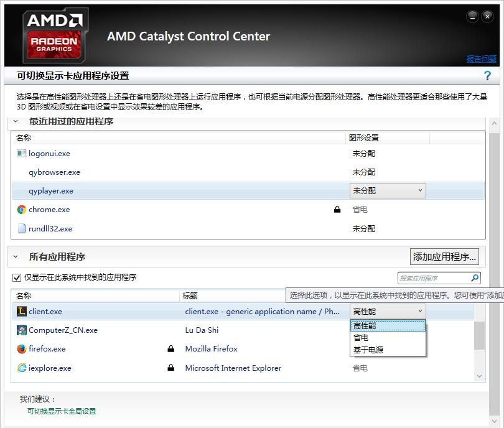
Task: Open the qyplayer.exe graphics setting dropdown
Action: (x=388, y=191)
